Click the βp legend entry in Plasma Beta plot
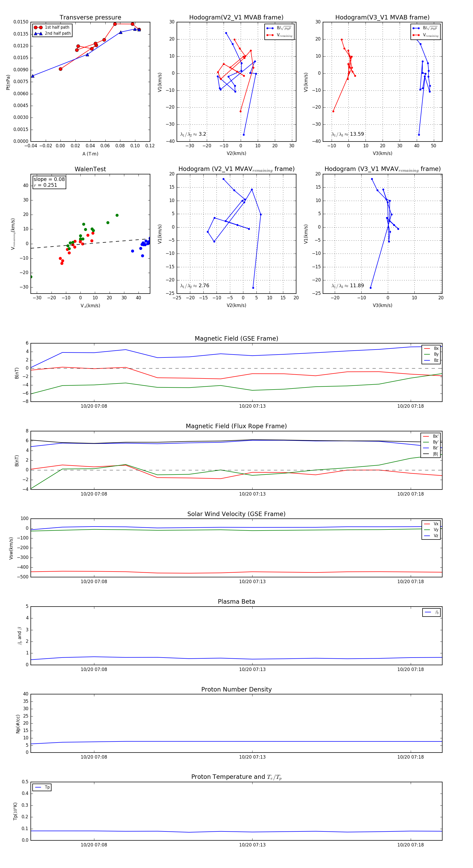The height and width of the screenshot is (868, 473). point(431,612)
